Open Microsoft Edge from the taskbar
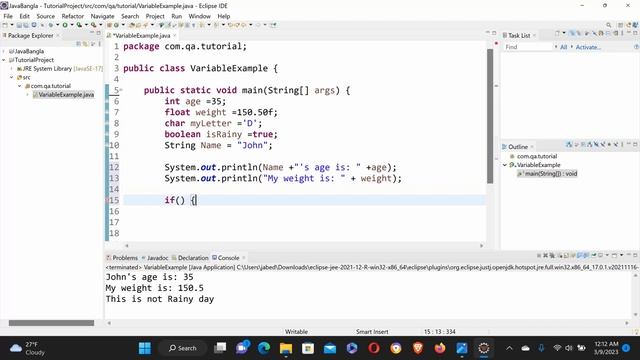This screenshot has height=360, width=640. (x=264, y=348)
